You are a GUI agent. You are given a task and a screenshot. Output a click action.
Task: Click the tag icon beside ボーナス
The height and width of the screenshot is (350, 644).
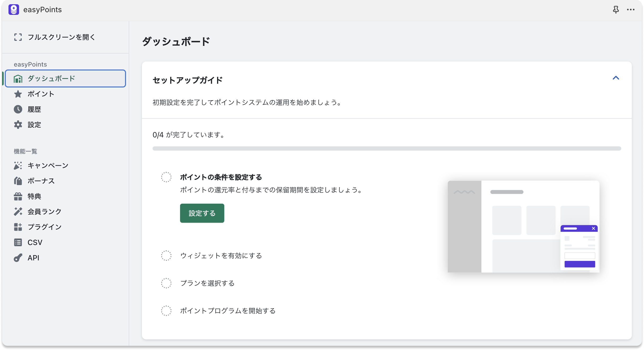pyautogui.click(x=18, y=181)
